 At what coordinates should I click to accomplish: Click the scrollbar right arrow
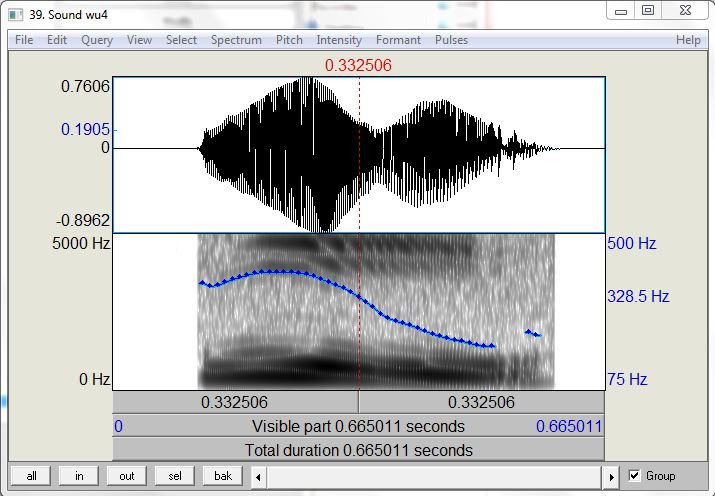[611, 477]
